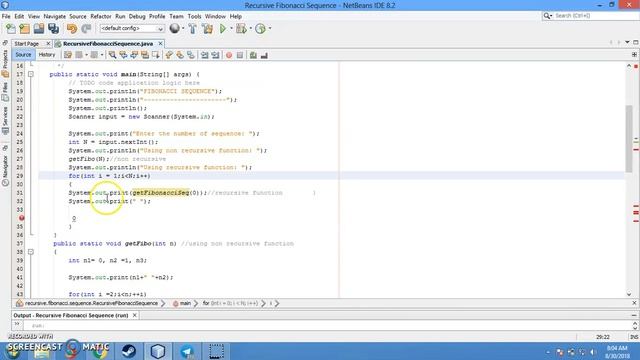The image size is (640, 360).
Task: Open the document list dropdown arrow near tabs
Action: pos(627,42)
